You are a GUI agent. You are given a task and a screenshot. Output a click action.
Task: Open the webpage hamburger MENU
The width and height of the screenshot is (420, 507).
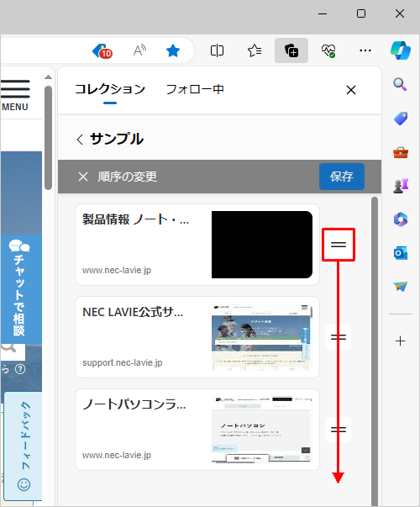coord(15,95)
